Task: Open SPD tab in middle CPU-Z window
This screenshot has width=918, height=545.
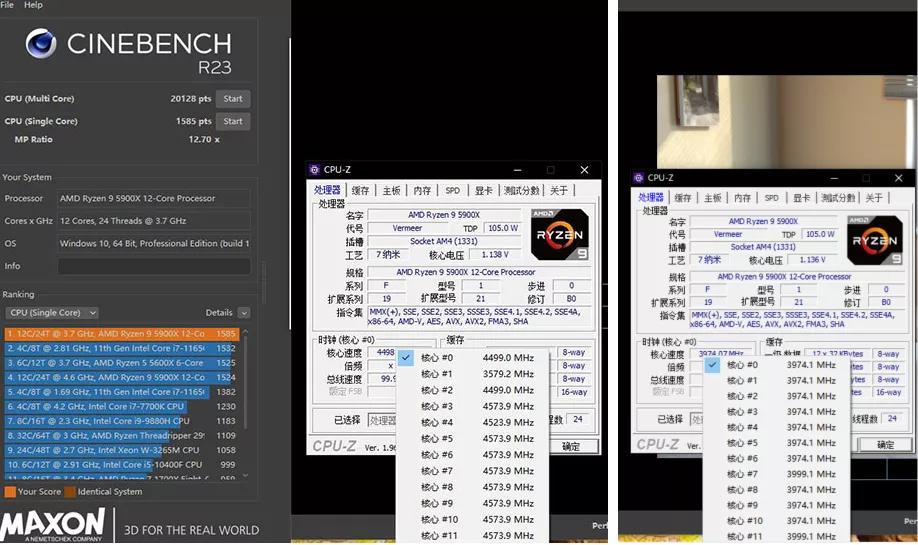Action: pyautogui.click(x=453, y=191)
